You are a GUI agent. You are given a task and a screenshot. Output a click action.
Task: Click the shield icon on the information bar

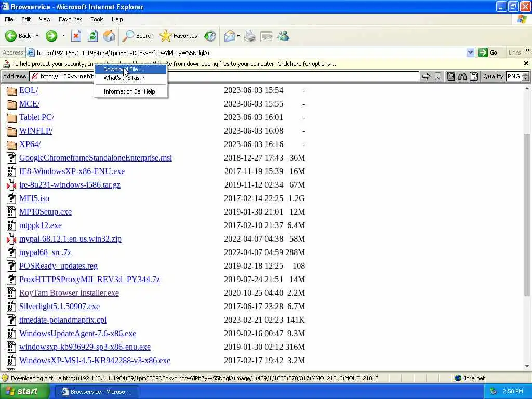(x=6, y=64)
